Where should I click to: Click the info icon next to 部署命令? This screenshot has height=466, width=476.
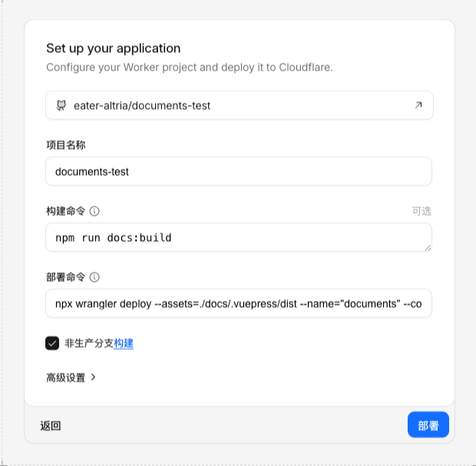95,277
